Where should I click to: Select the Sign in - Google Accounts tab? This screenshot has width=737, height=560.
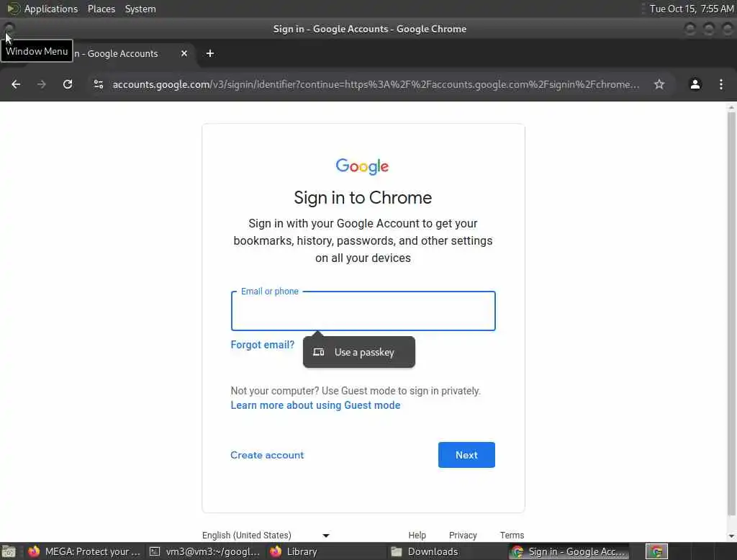coord(116,53)
